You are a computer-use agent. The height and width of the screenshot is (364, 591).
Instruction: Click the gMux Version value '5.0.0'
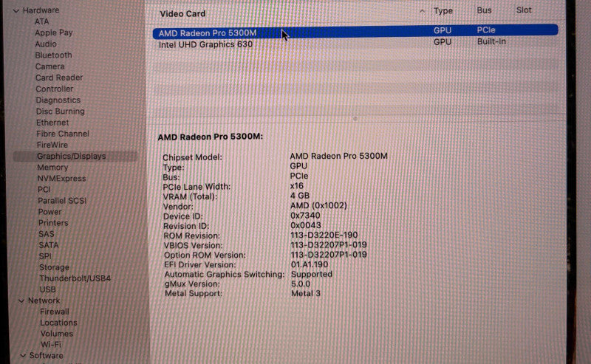coord(301,284)
